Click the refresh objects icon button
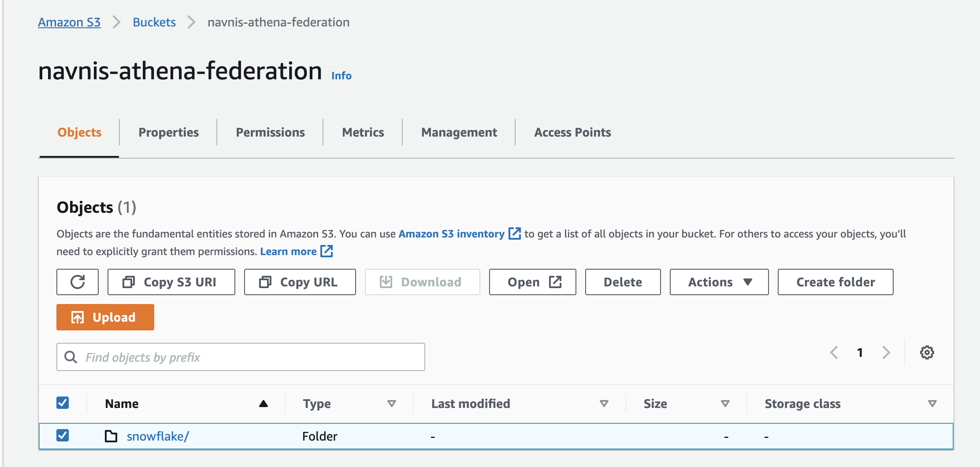 (x=78, y=282)
